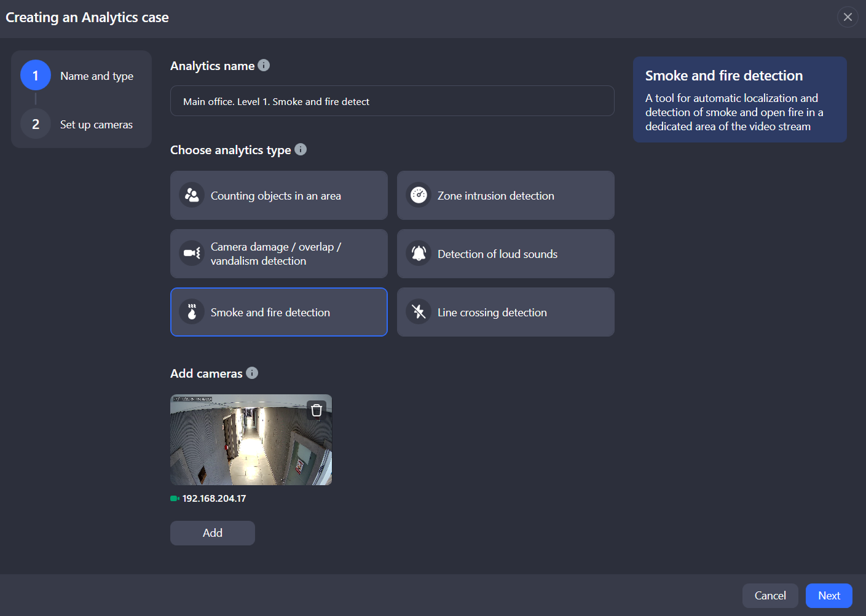Click Next to continue setup
Viewport: 866px width, 616px height.
click(x=829, y=596)
